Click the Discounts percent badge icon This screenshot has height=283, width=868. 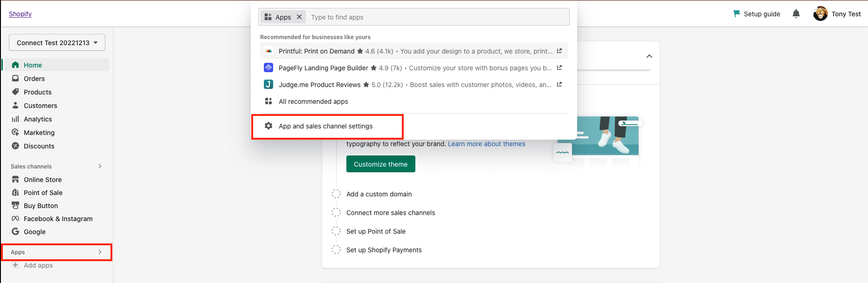point(15,146)
